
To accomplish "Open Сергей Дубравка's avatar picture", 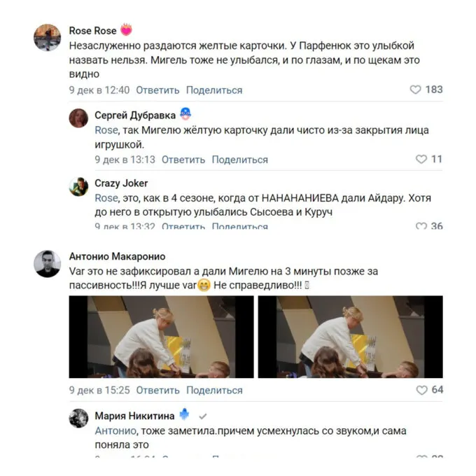I will (x=78, y=118).
